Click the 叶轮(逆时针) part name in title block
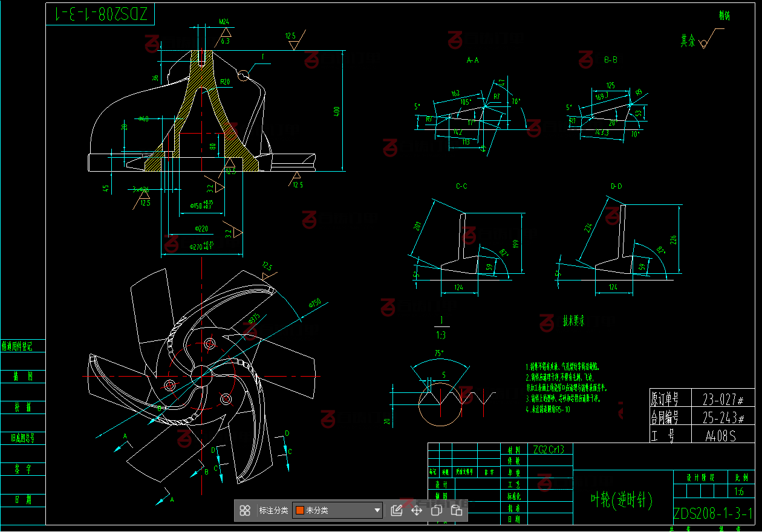The width and height of the screenshot is (762, 532). (x=621, y=500)
